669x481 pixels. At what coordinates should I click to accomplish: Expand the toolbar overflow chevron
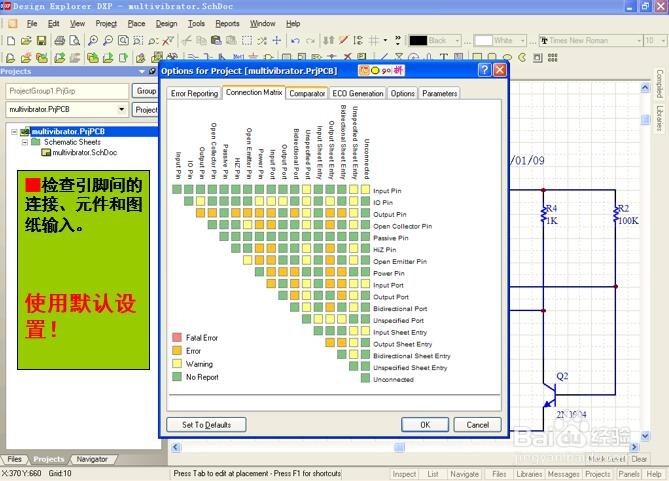[x=398, y=41]
